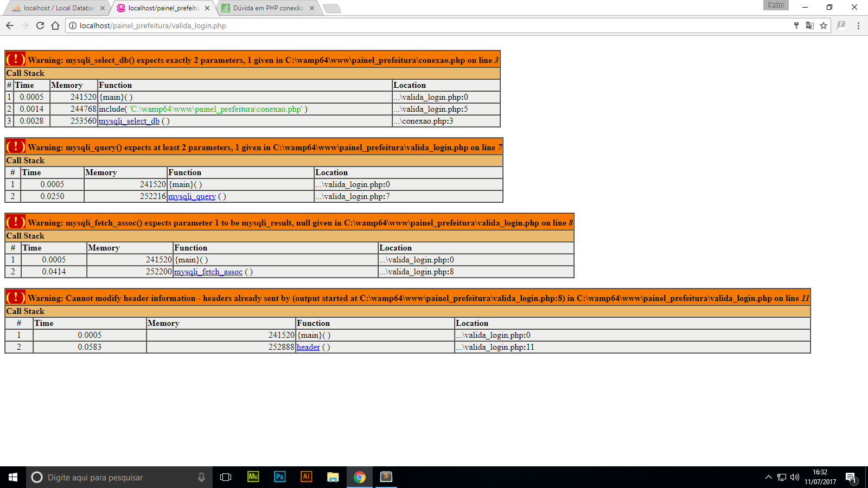
Task: Click the Pedro profile button
Action: coord(776,5)
